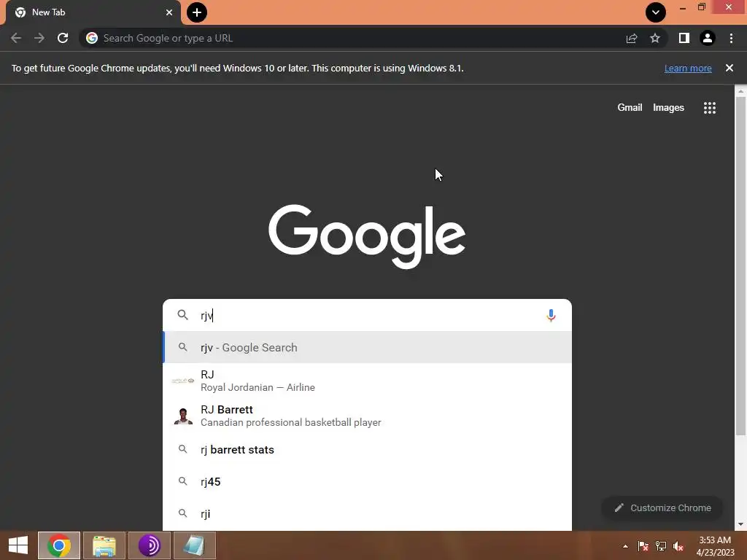Click muted volume tray icon
Viewport: 747px width, 560px height.
[678, 546]
